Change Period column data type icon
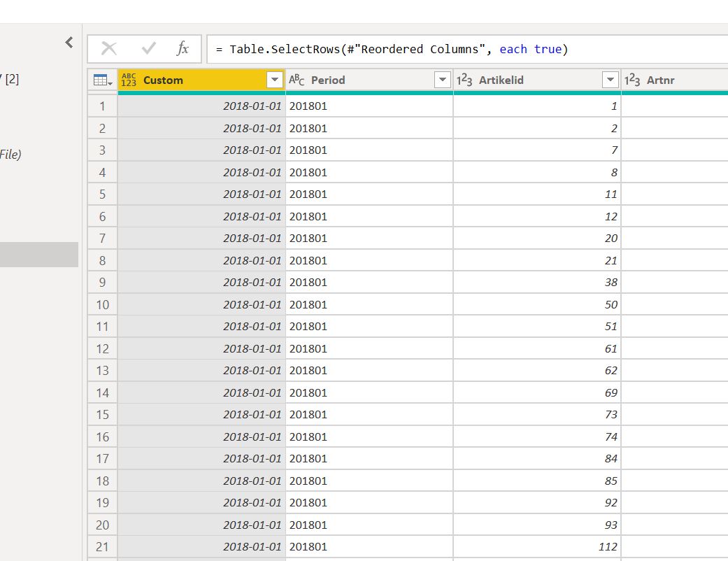Viewport: 728px width, 561px height. click(297, 80)
